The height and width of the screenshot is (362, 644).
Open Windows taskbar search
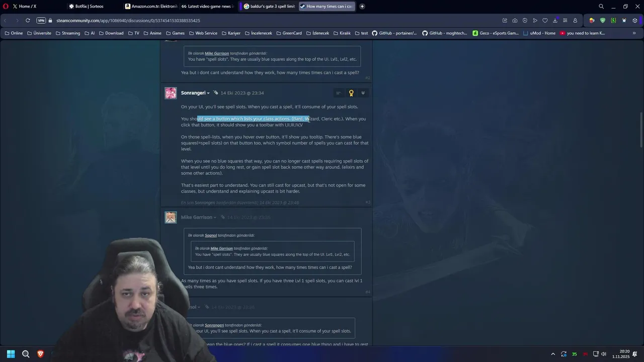coord(26,354)
